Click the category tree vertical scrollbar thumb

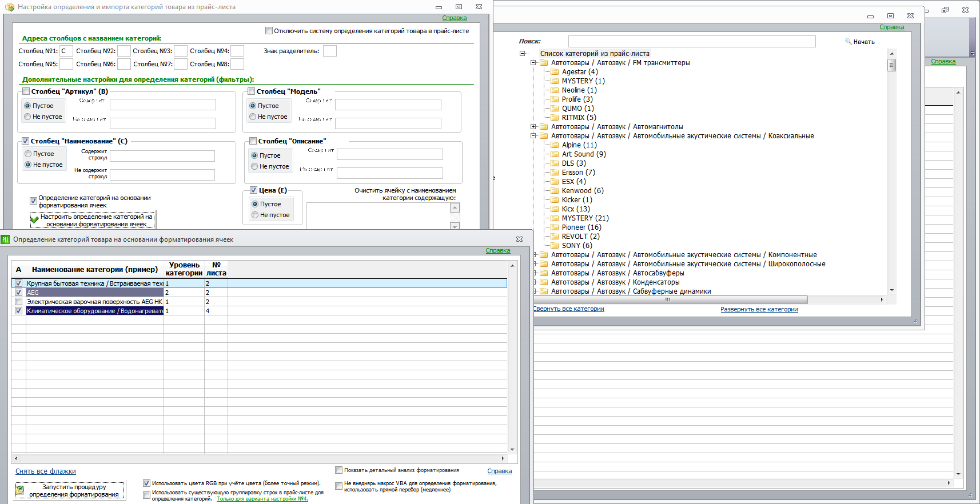pyautogui.click(x=892, y=65)
